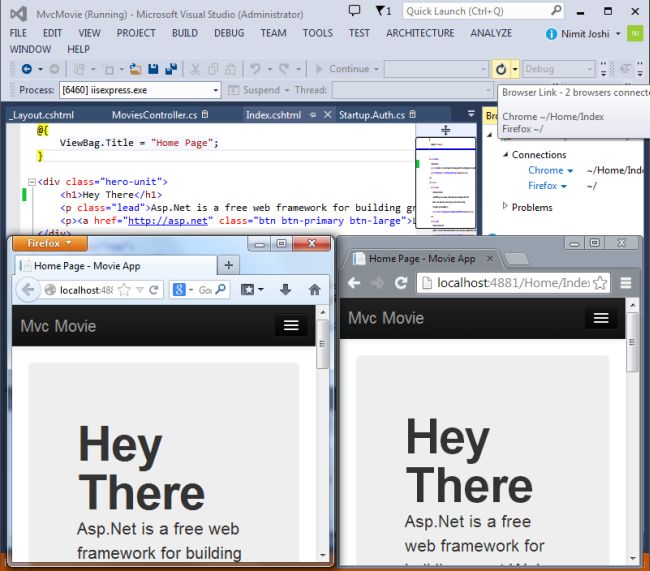Click the Save disk icon

coord(153,69)
